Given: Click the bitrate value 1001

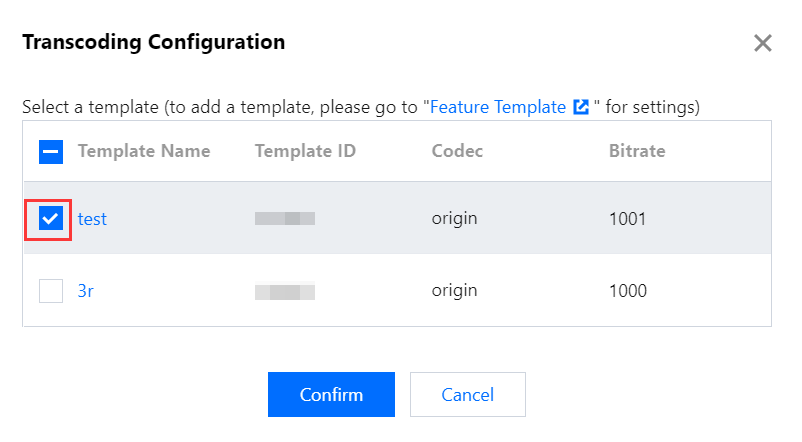Looking at the screenshot, I should click(627, 219).
